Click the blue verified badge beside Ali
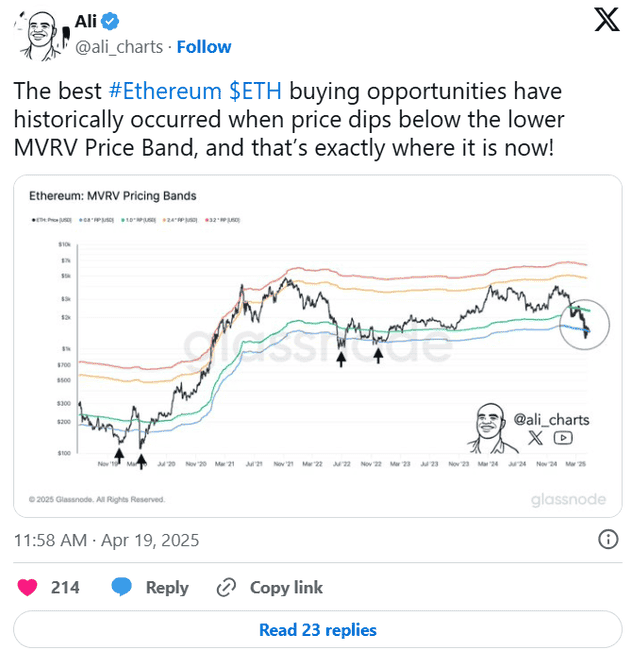The image size is (632, 650). pyautogui.click(x=113, y=21)
